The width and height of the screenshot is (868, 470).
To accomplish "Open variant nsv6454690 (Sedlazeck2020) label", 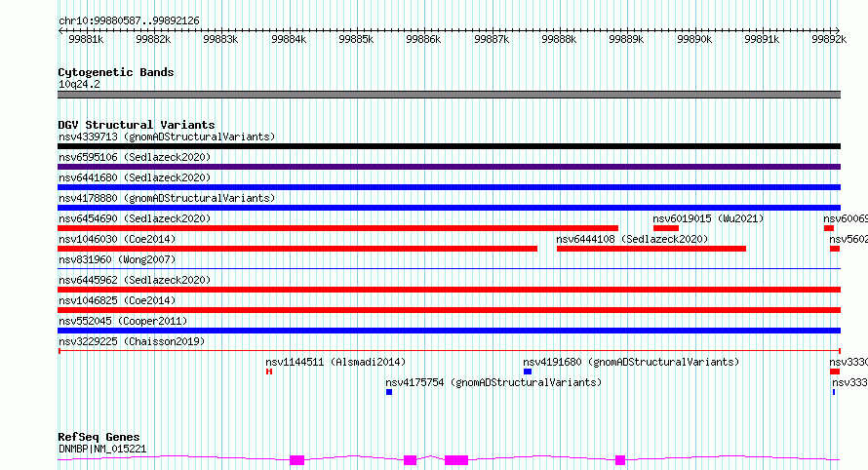I will (x=135, y=218).
